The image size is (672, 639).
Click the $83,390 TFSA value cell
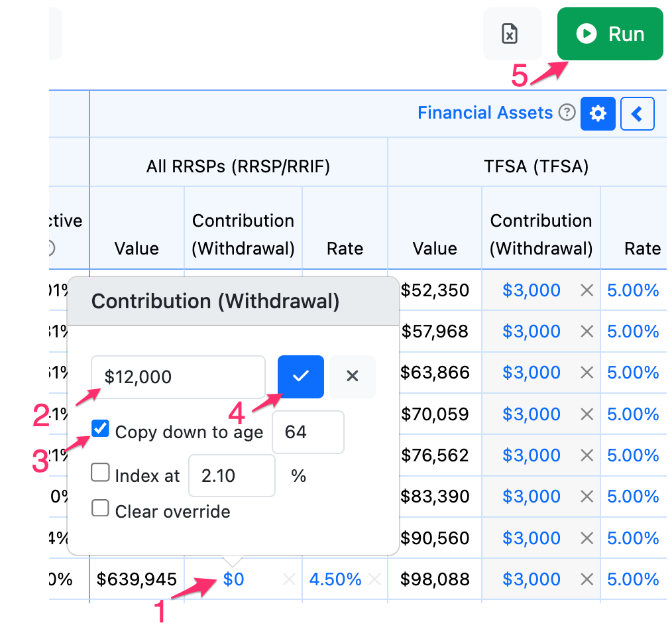(435, 496)
